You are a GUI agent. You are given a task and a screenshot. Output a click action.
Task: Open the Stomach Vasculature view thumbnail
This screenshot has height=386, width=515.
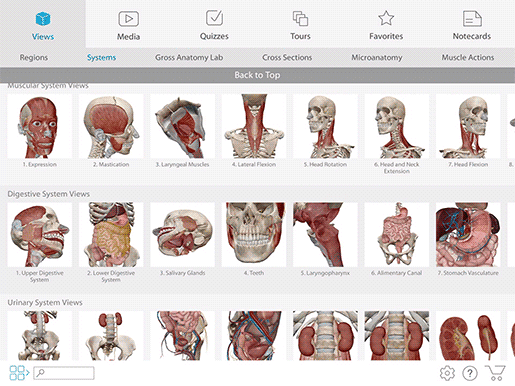click(468, 235)
